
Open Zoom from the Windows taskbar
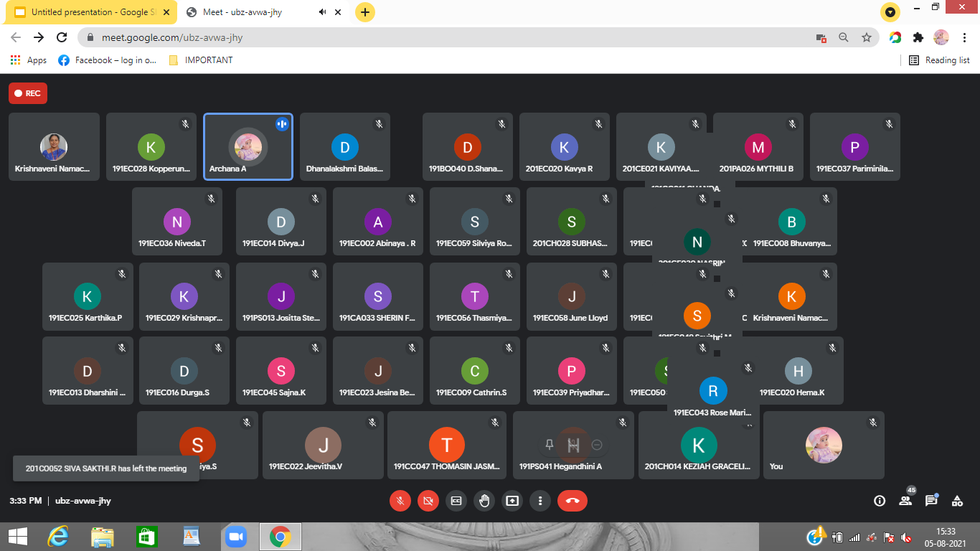pos(235,537)
